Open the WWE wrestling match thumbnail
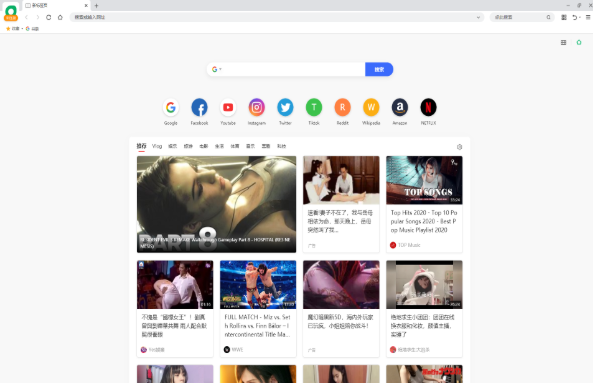The height and width of the screenshot is (383, 593). 258,284
